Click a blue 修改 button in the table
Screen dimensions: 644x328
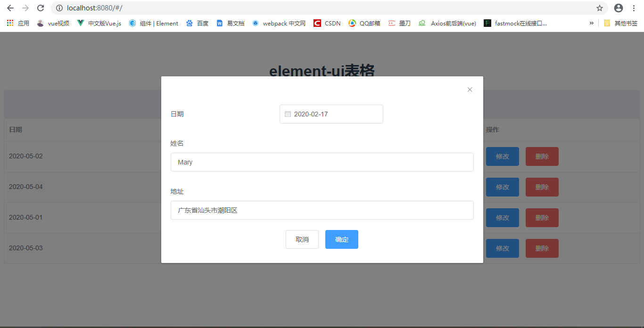(502, 156)
